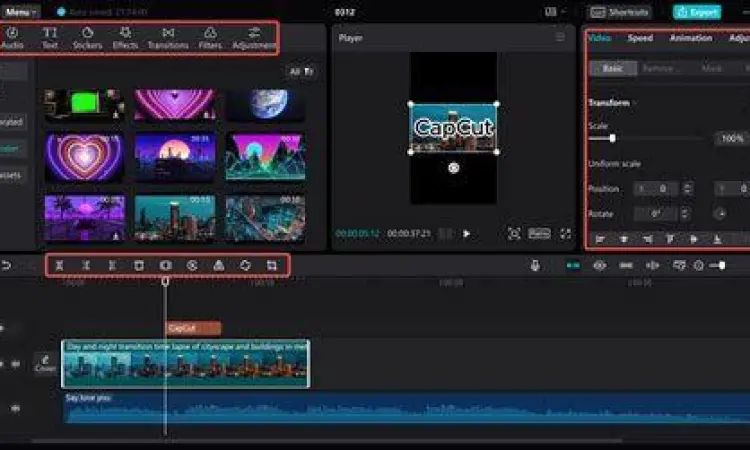The image size is (750, 450).
Task: Open the Player panel menu icon
Action: pos(560,37)
